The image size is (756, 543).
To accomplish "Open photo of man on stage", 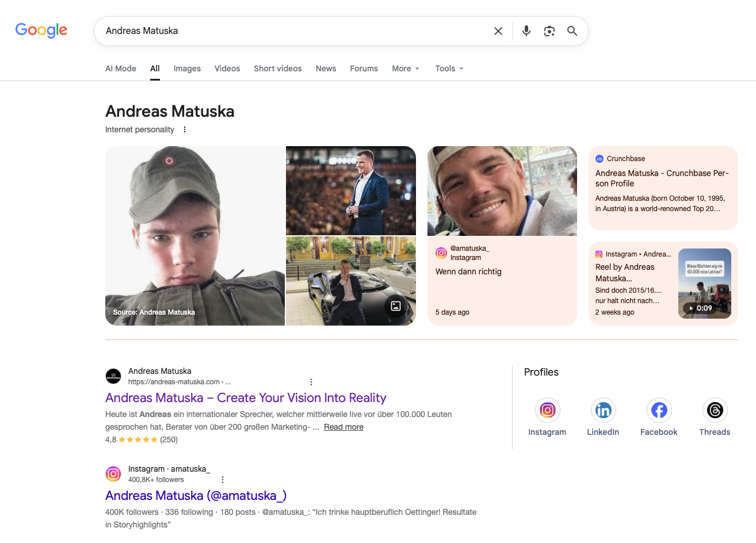I will pyautogui.click(x=351, y=190).
